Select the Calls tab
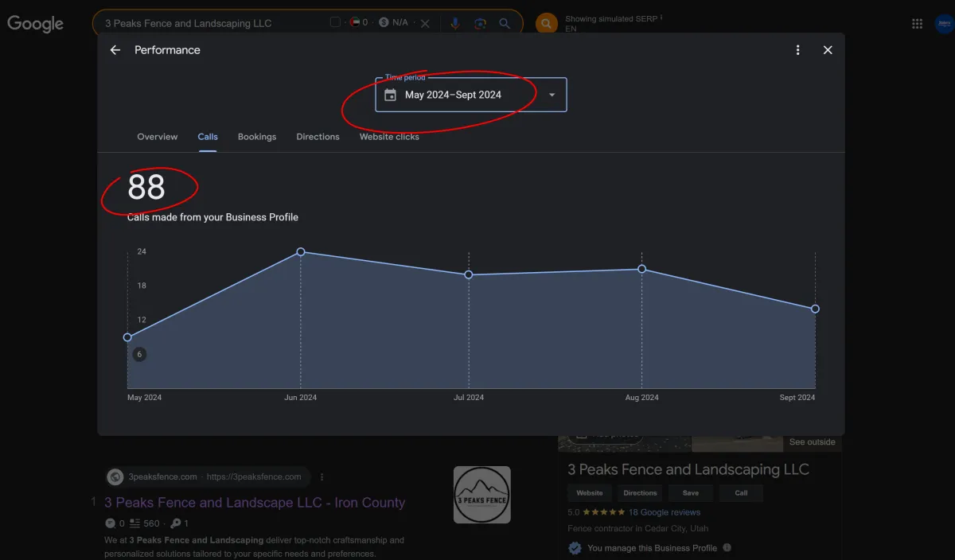Viewport: 955px width, 560px height. pyautogui.click(x=208, y=137)
